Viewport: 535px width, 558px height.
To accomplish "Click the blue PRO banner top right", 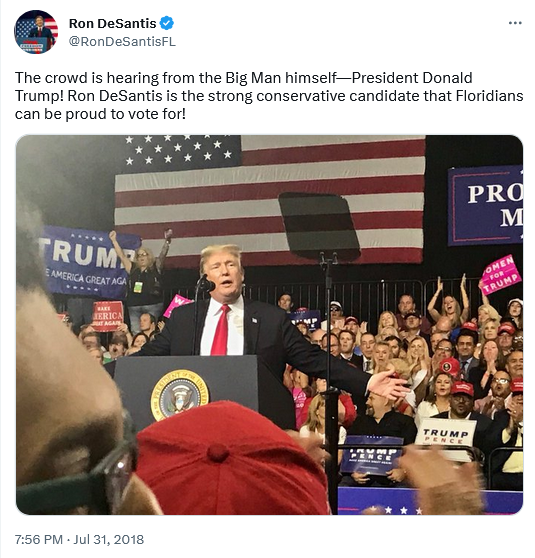I will (x=486, y=205).
